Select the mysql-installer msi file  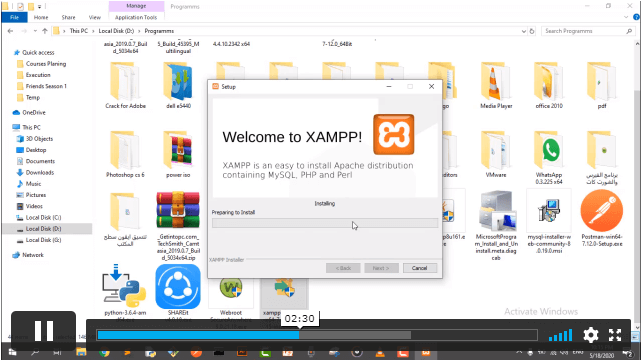click(x=549, y=211)
